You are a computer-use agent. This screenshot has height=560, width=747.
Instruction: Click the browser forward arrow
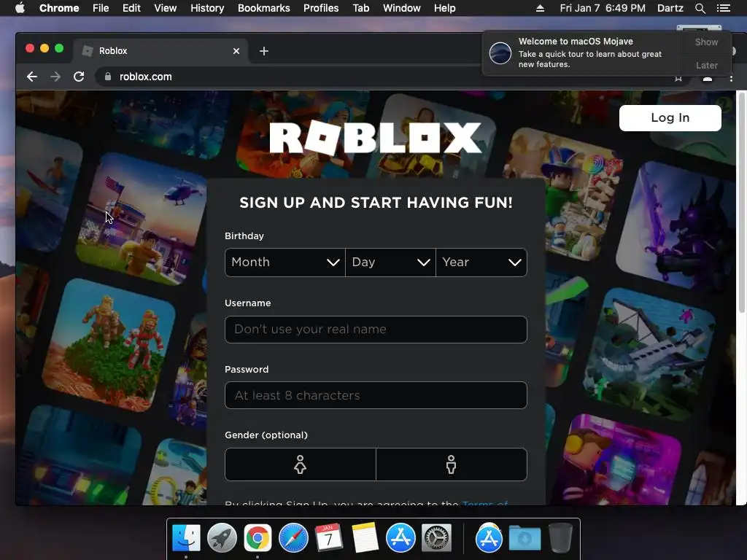55,77
